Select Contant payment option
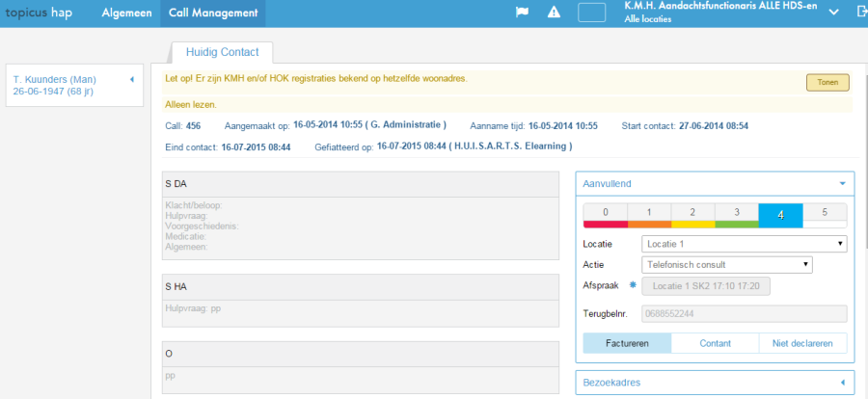 click(715, 343)
